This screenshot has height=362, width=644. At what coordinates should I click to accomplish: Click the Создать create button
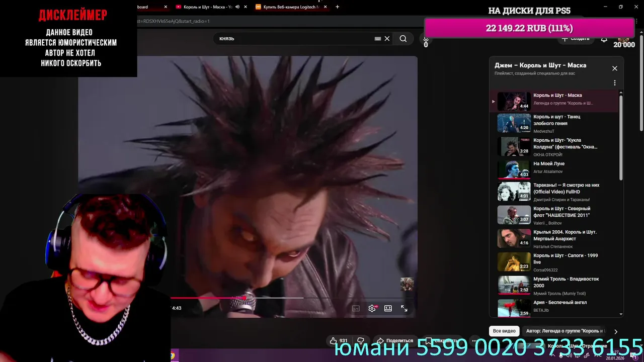pos(576,39)
